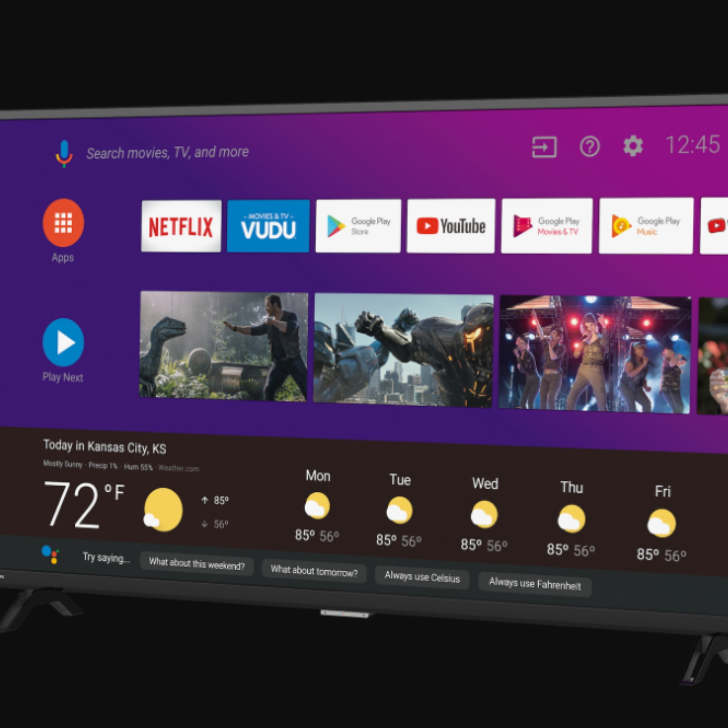Open the VUDU Movies & TV app
The width and height of the screenshot is (728, 728).
[269, 226]
